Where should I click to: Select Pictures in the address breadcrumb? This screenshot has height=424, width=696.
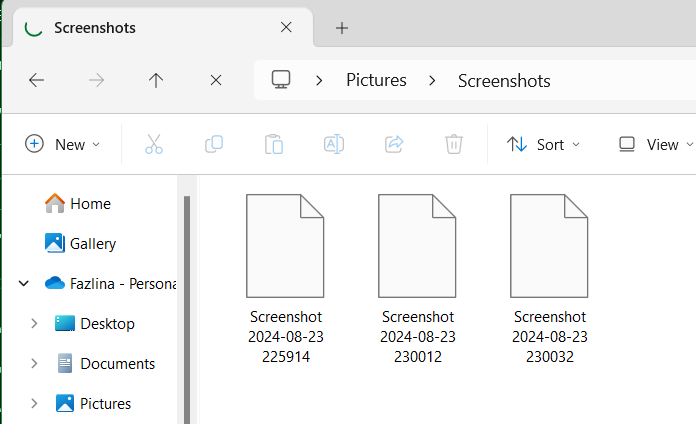click(376, 81)
